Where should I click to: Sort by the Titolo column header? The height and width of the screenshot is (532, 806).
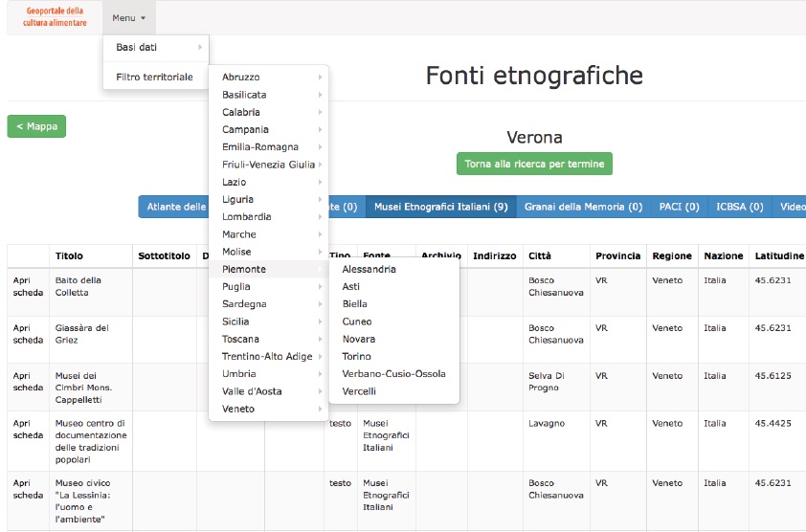click(70, 256)
